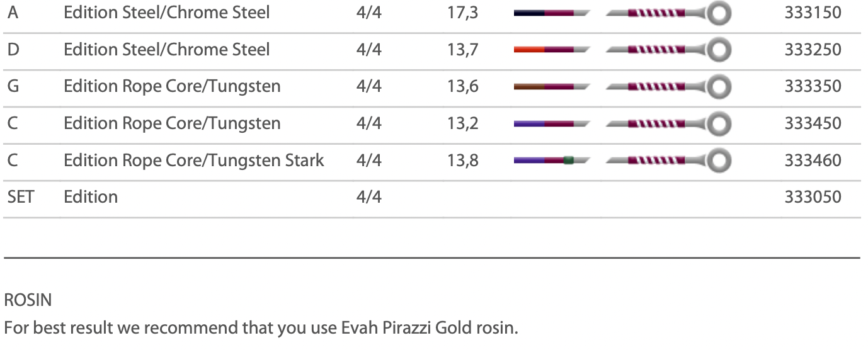Click the string image with the green ring
The width and height of the screenshot is (868, 350).
pyautogui.click(x=551, y=161)
